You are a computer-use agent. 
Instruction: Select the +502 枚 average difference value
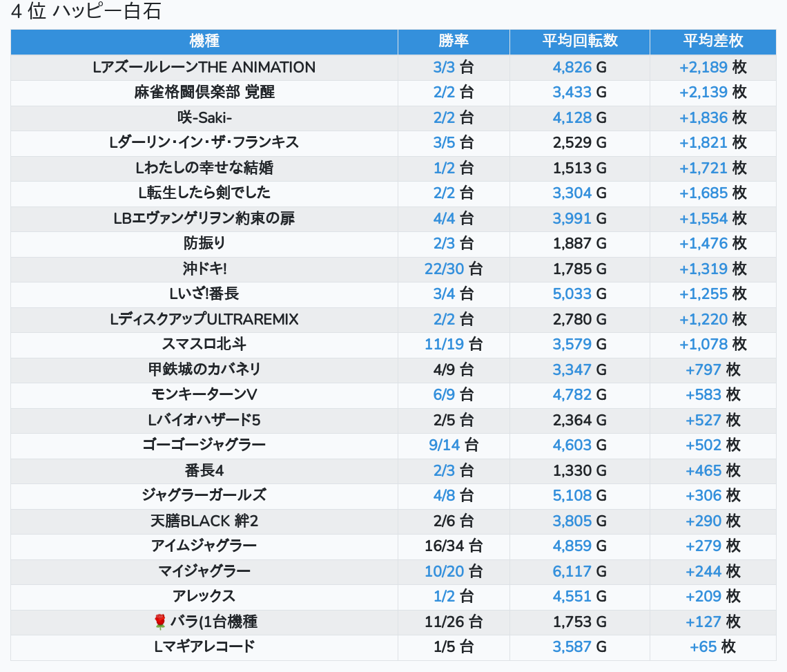point(713,445)
